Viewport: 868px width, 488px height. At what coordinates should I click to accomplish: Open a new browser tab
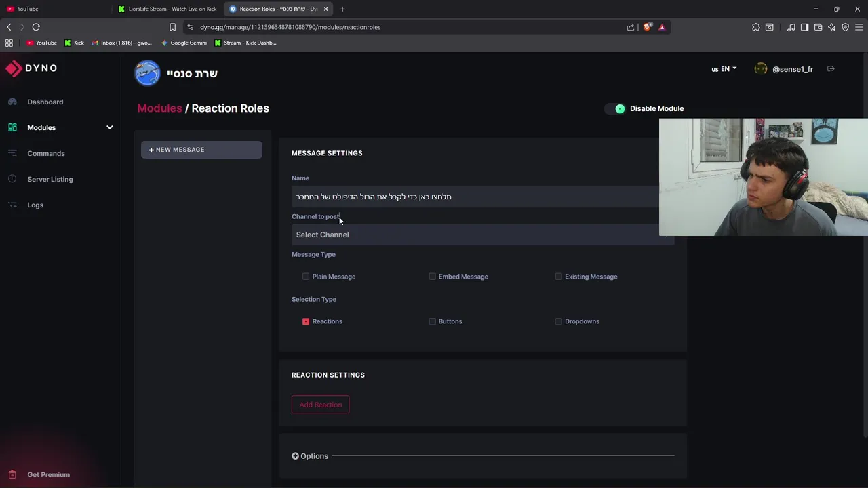pos(342,9)
